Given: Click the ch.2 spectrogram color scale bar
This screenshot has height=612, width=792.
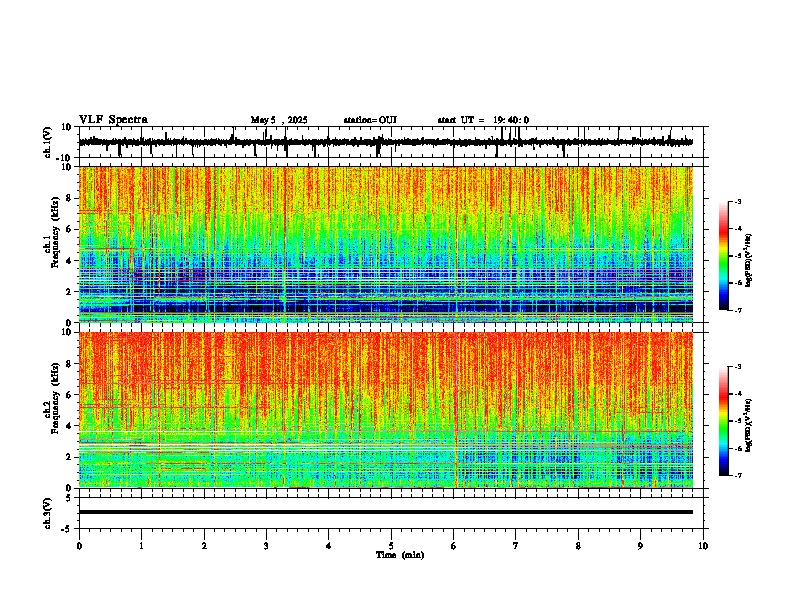Looking at the screenshot, I should point(723,421).
